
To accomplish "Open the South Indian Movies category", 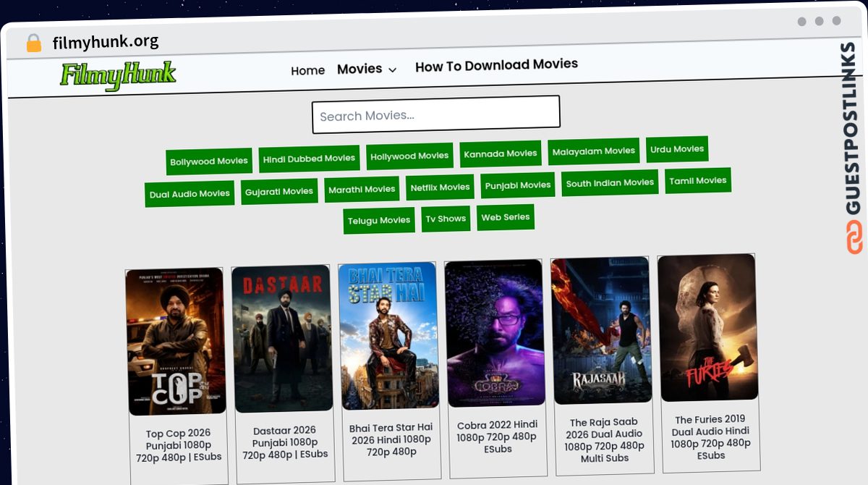I will (x=610, y=183).
